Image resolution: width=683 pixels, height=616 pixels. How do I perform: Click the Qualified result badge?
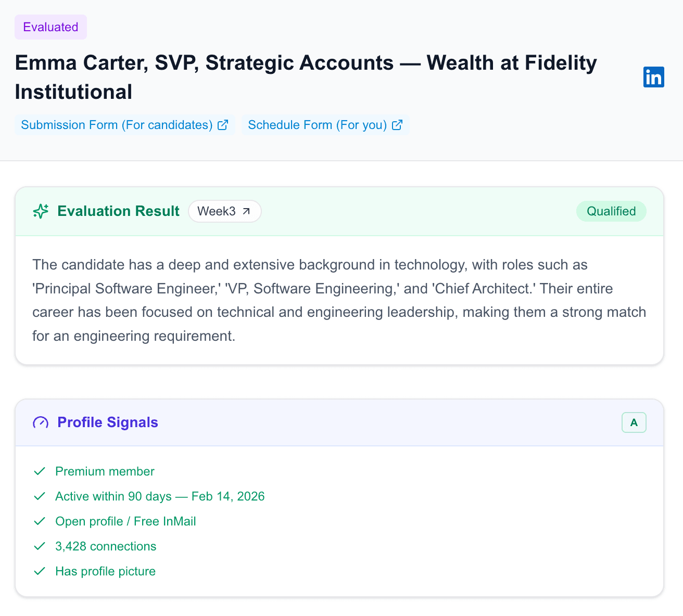coord(611,211)
